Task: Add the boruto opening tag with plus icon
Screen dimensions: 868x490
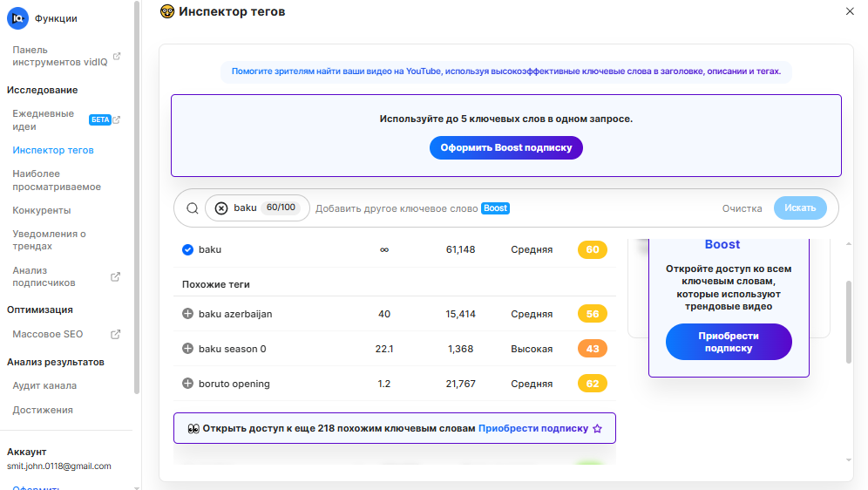Action: [x=187, y=384]
